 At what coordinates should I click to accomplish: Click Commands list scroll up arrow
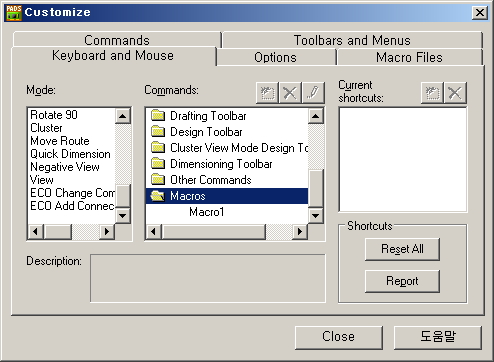point(315,116)
